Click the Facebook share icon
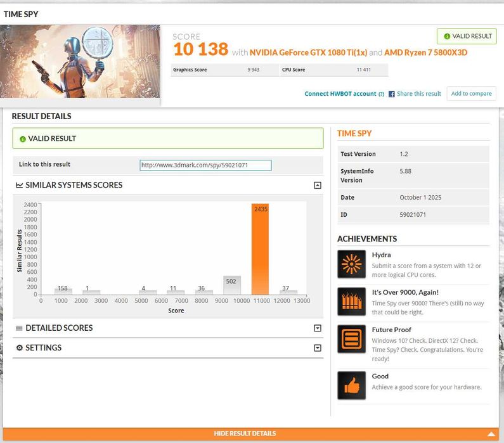Image resolution: width=504 pixels, height=443 pixels. pos(392,94)
